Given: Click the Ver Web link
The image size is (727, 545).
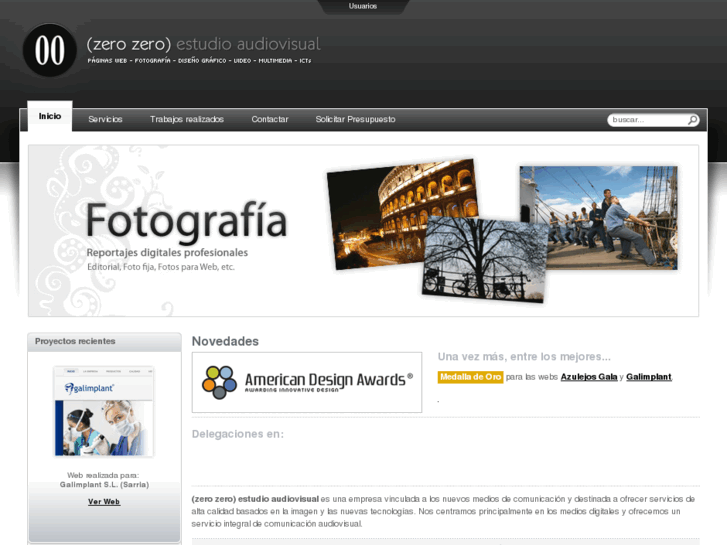Looking at the screenshot, I should pos(104,502).
